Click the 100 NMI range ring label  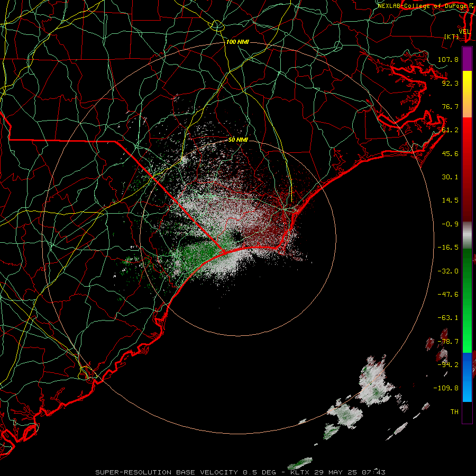coord(237,42)
